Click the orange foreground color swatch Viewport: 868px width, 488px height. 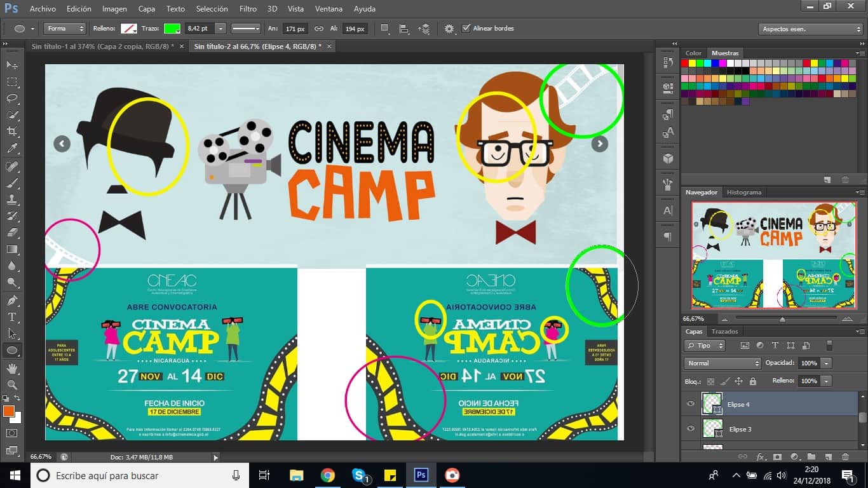(9, 411)
